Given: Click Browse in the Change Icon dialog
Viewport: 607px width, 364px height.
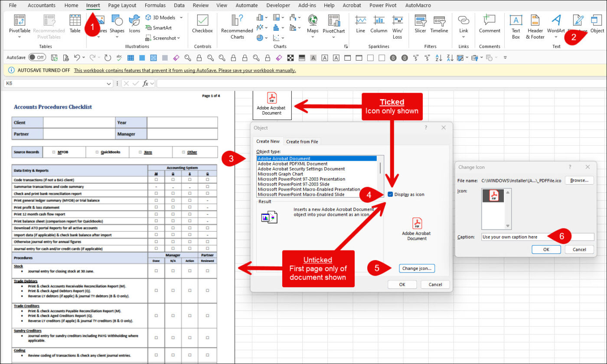Looking at the screenshot, I should (579, 180).
